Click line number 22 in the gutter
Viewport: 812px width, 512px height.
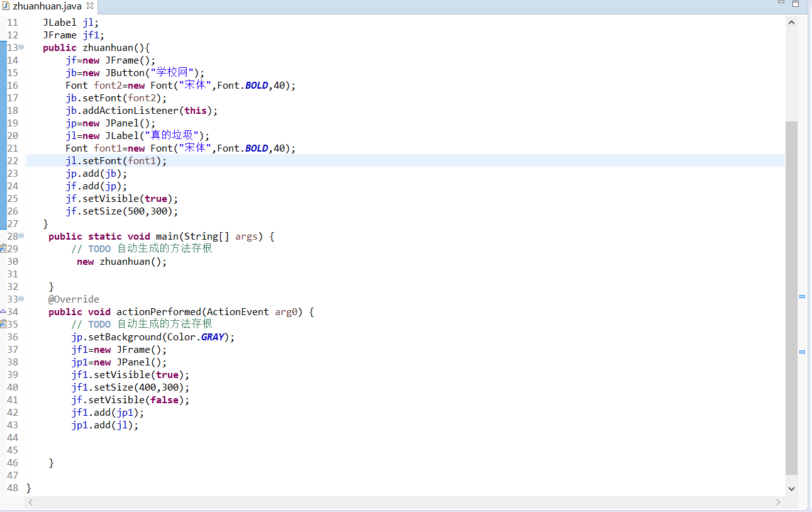[x=13, y=160]
